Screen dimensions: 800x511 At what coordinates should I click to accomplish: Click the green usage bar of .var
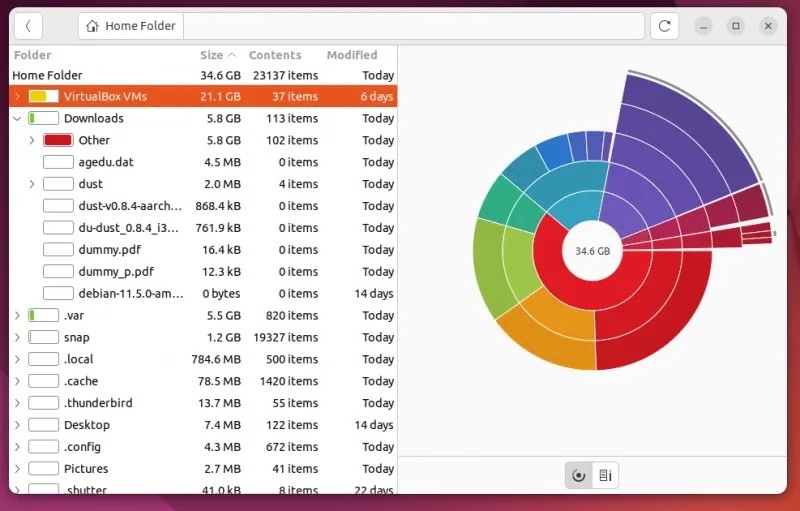(x=43, y=316)
